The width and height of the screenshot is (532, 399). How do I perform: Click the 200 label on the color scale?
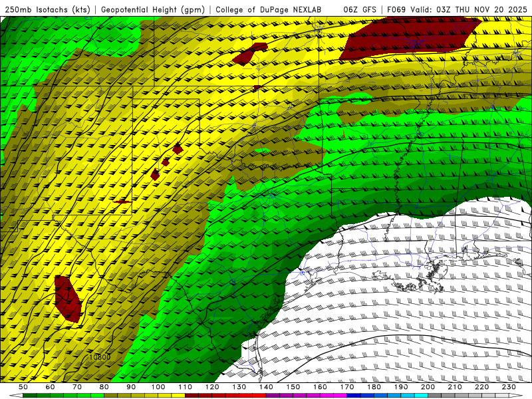[428, 387]
